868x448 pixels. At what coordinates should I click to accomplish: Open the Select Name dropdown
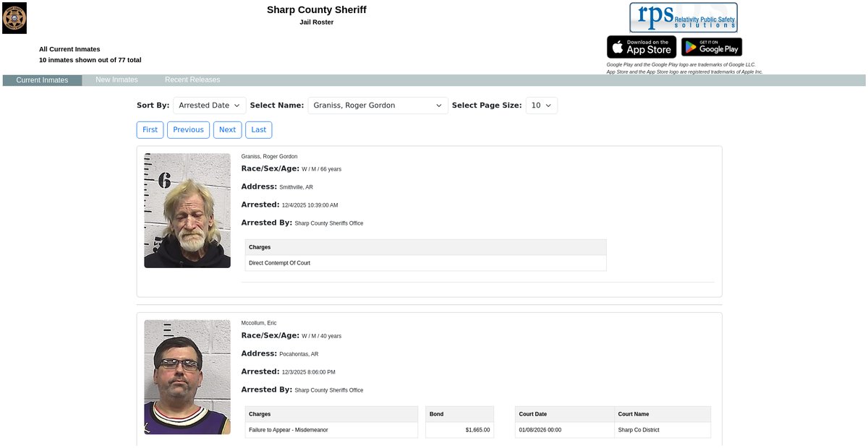tap(378, 105)
